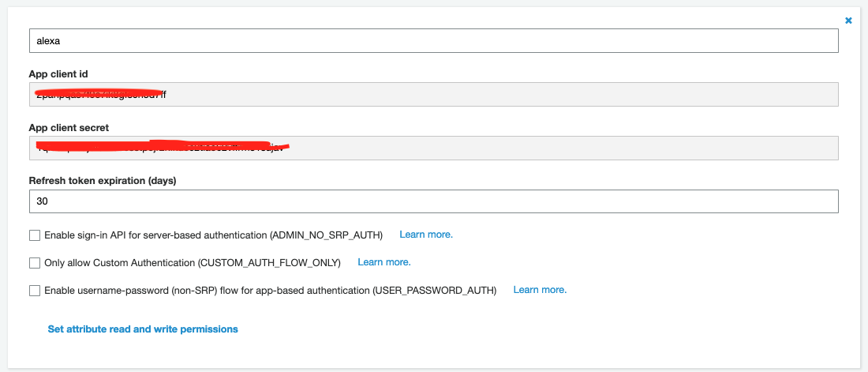Viewport: 868px width, 372px height.
Task: Select the App client id value field
Action: coord(433,94)
